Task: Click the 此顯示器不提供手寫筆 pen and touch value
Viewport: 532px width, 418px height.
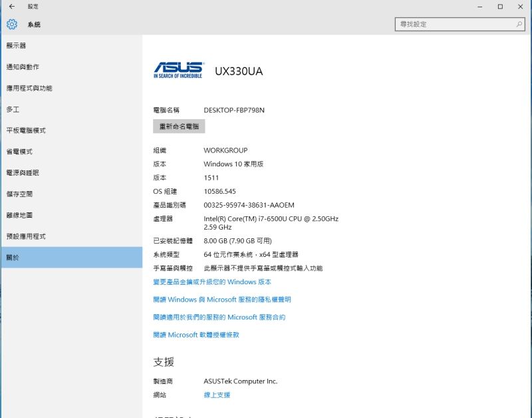Action: tap(263, 268)
